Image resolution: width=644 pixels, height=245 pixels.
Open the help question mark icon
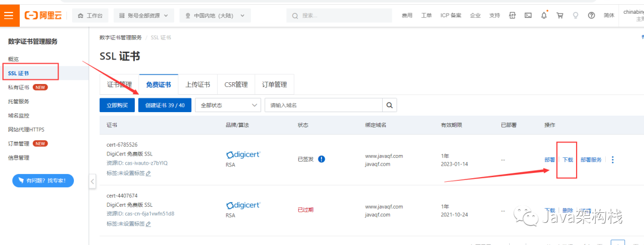pos(592,15)
